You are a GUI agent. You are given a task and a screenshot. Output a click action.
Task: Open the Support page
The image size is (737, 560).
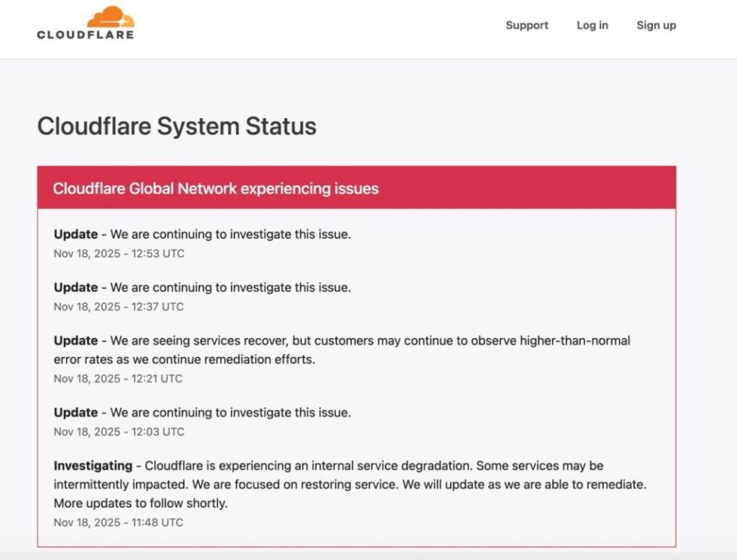coord(526,25)
